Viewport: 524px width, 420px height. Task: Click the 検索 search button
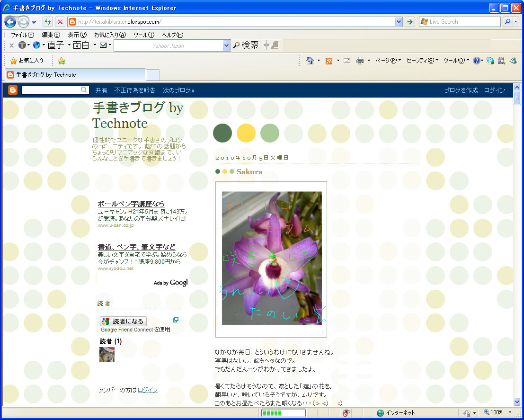coord(246,45)
